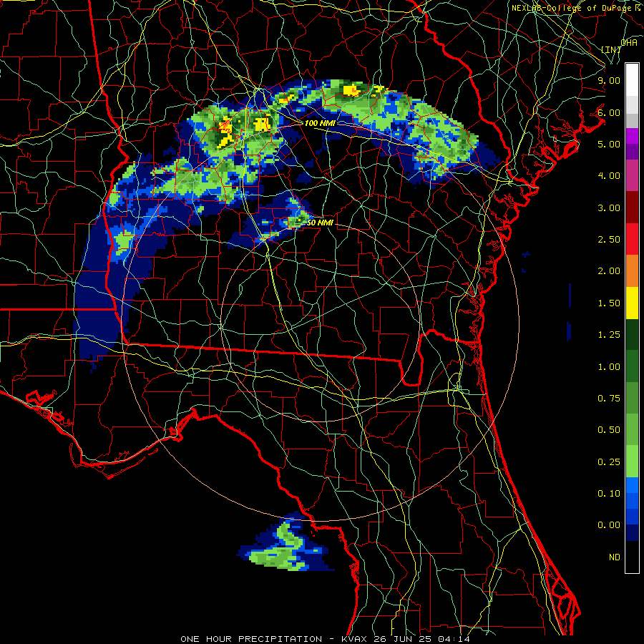Click the '50 NMI' range ring label
644x644 pixels.
point(320,223)
